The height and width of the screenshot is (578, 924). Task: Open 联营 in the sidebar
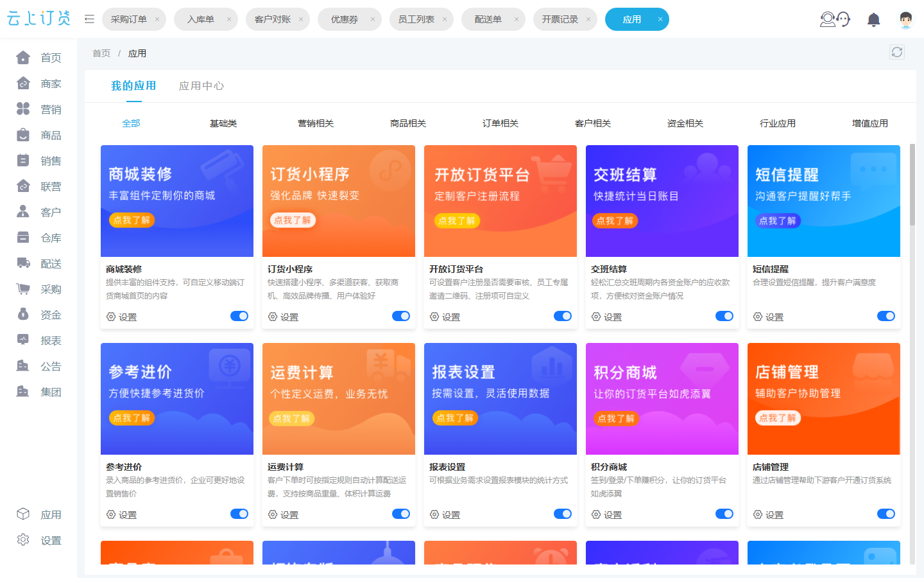pyautogui.click(x=38, y=186)
